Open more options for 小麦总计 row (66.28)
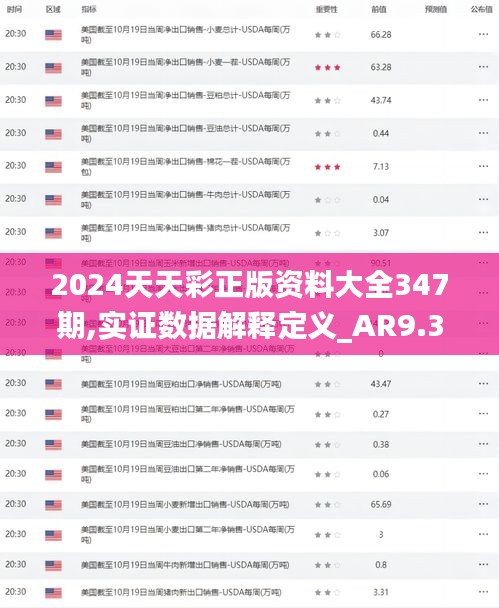Screen dimensions: 499x608 click(483, 35)
